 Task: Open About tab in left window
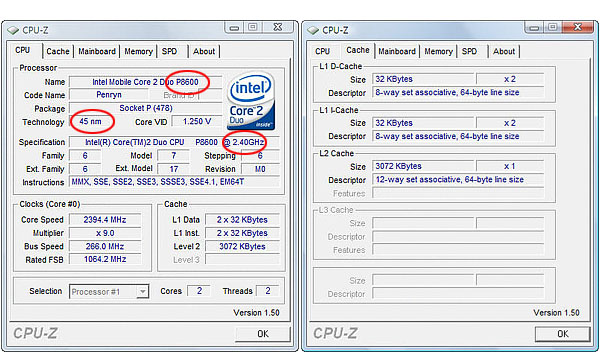coord(204,51)
